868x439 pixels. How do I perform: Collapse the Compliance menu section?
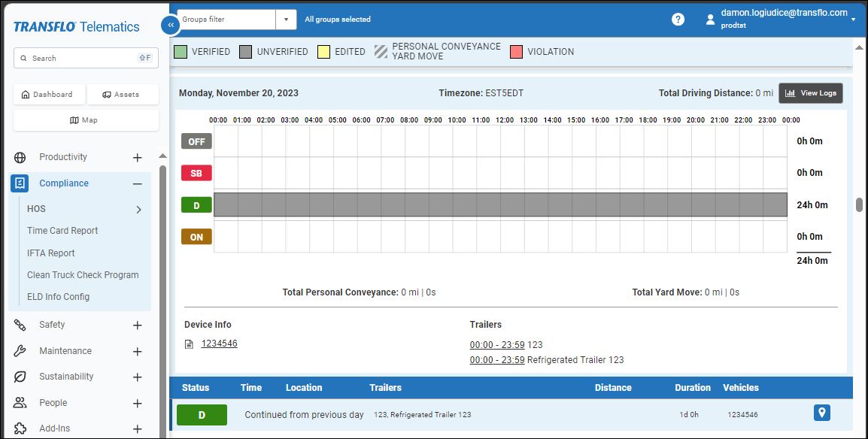pos(137,183)
